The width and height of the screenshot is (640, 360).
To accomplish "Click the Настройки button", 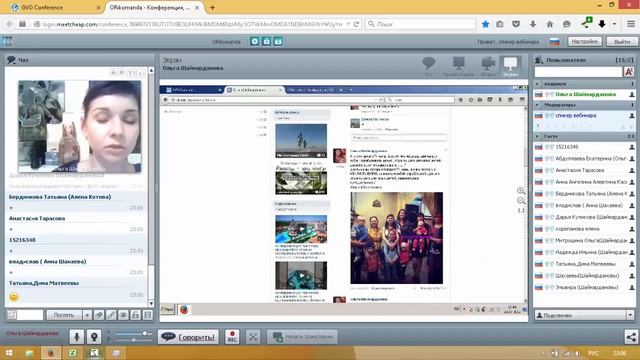I will (584, 42).
